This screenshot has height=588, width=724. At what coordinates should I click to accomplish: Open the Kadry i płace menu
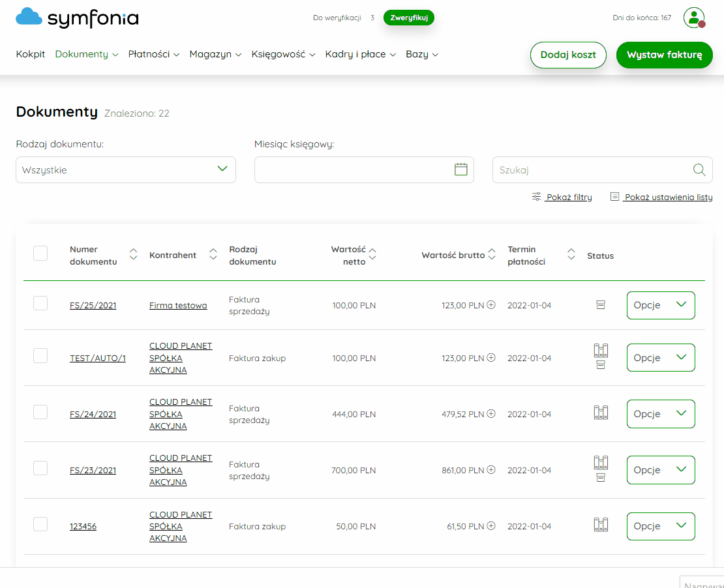360,55
